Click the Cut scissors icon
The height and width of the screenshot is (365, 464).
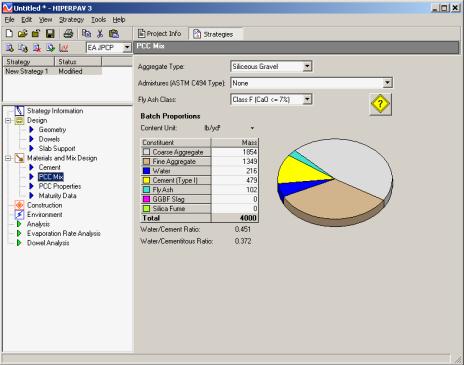[100, 33]
